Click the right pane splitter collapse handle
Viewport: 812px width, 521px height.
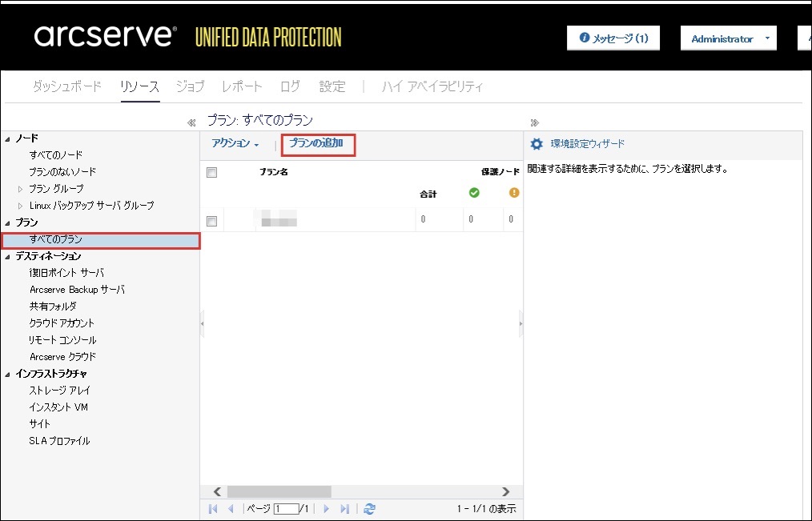click(x=521, y=324)
